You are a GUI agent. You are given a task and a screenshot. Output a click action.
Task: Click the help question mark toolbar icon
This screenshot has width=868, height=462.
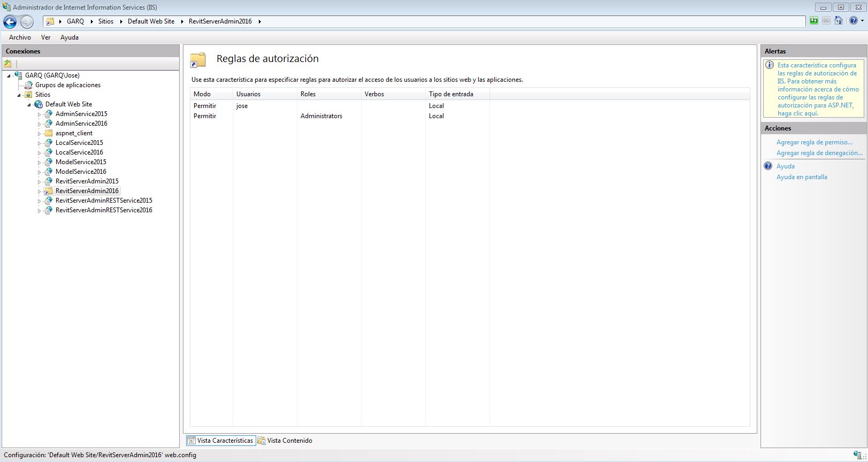tap(853, 21)
